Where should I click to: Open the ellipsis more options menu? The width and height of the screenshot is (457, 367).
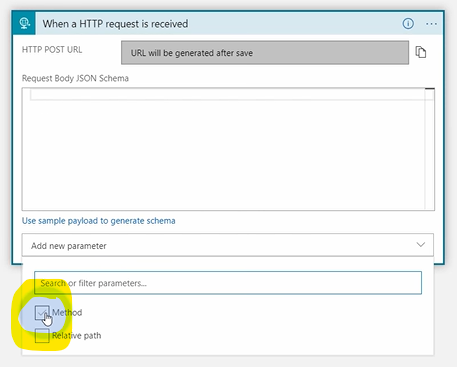tap(431, 24)
